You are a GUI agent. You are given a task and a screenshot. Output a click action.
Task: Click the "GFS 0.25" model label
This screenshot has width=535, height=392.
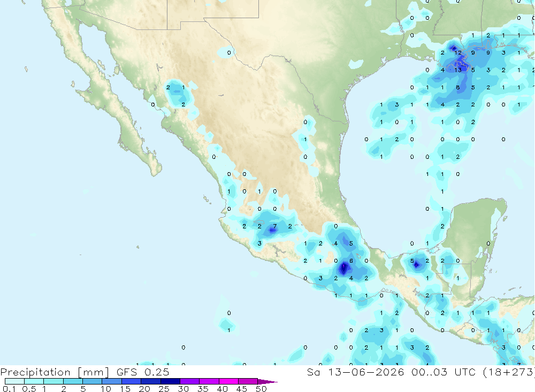pyautogui.click(x=143, y=372)
